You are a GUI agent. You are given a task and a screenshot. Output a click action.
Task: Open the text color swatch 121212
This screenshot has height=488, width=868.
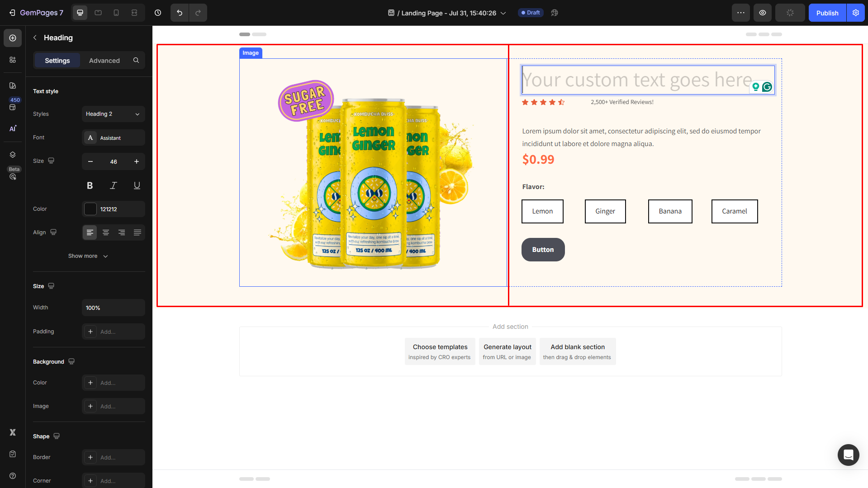(90, 209)
